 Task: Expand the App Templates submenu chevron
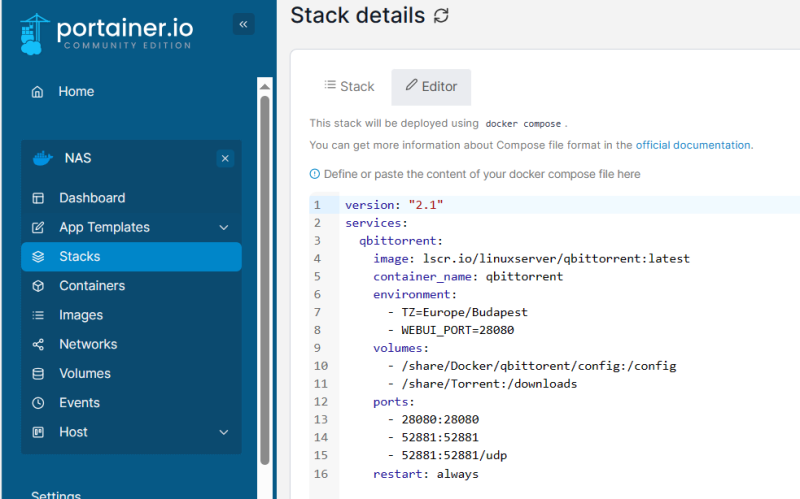pyautogui.click(x=223, y=228)
